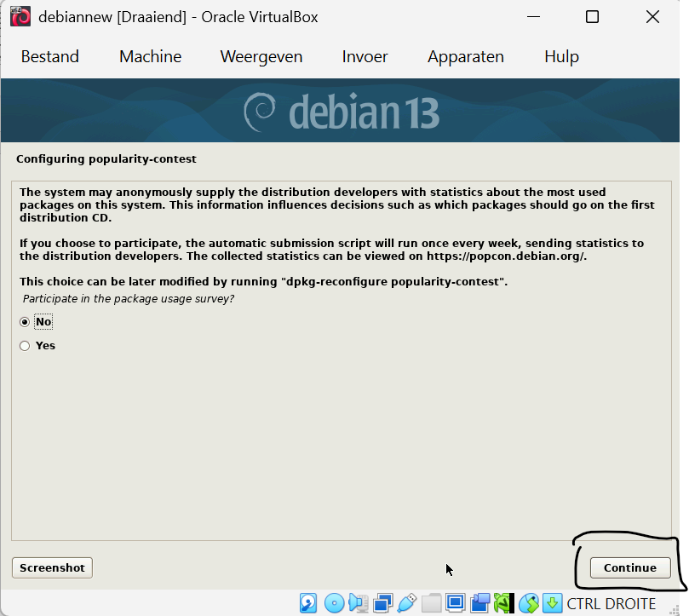Open the Machine menu
This screenshot has height=616, width=689.
point(150,56)
